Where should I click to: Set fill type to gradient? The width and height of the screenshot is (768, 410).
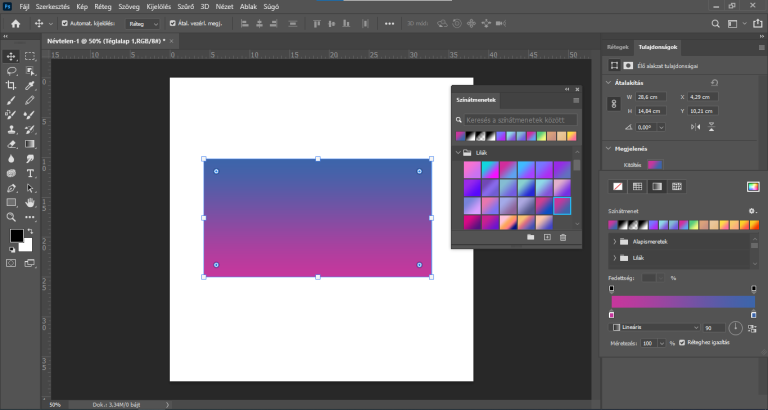coord(657,187)
